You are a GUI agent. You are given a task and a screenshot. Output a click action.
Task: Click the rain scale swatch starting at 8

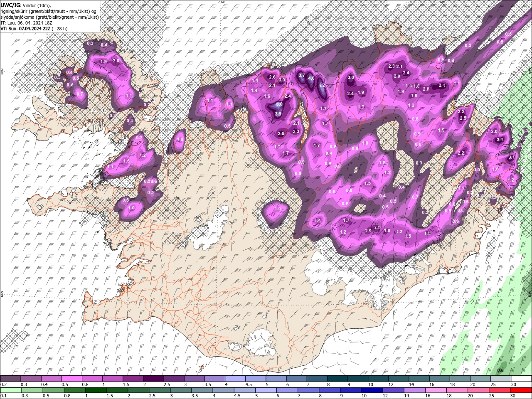329,390
